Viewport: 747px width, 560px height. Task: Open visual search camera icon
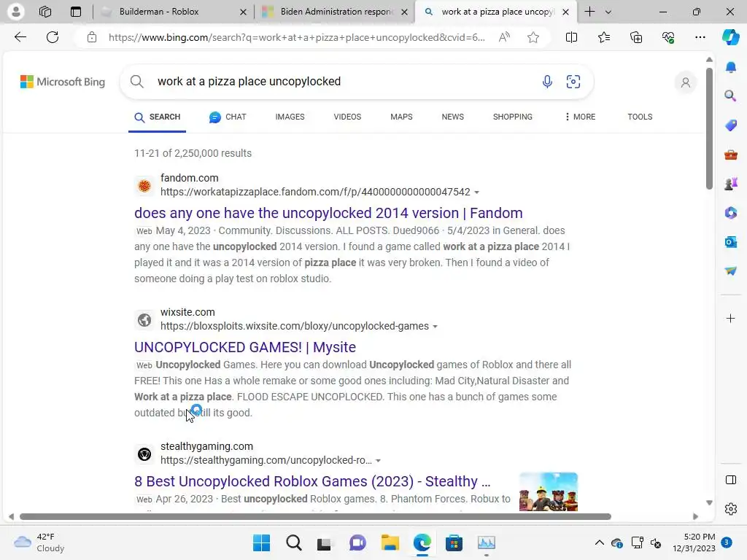573,82
